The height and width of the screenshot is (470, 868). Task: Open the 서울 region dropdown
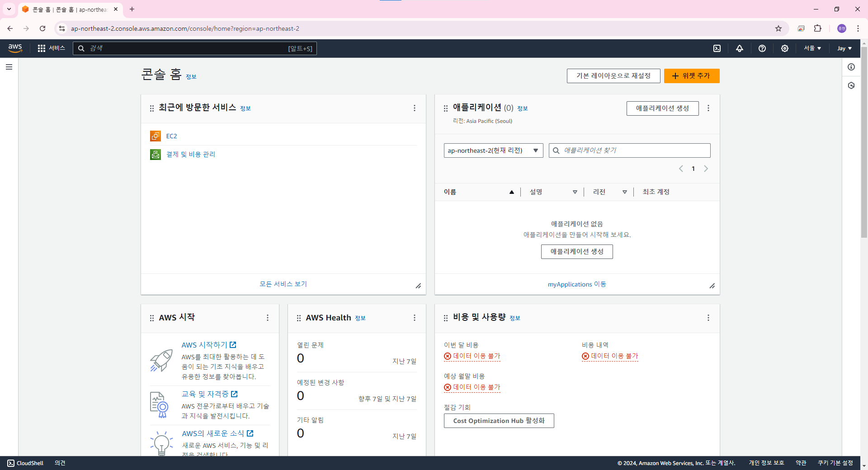pos(812,48)
